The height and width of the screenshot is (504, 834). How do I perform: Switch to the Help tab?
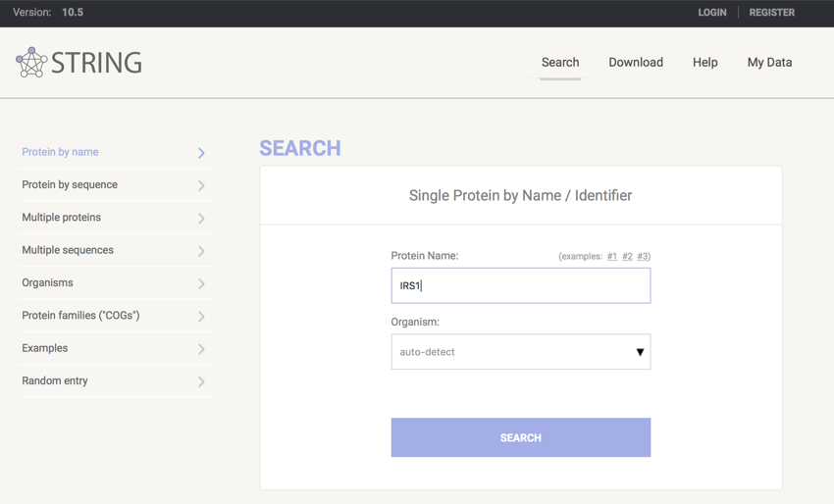pos(704,62)
